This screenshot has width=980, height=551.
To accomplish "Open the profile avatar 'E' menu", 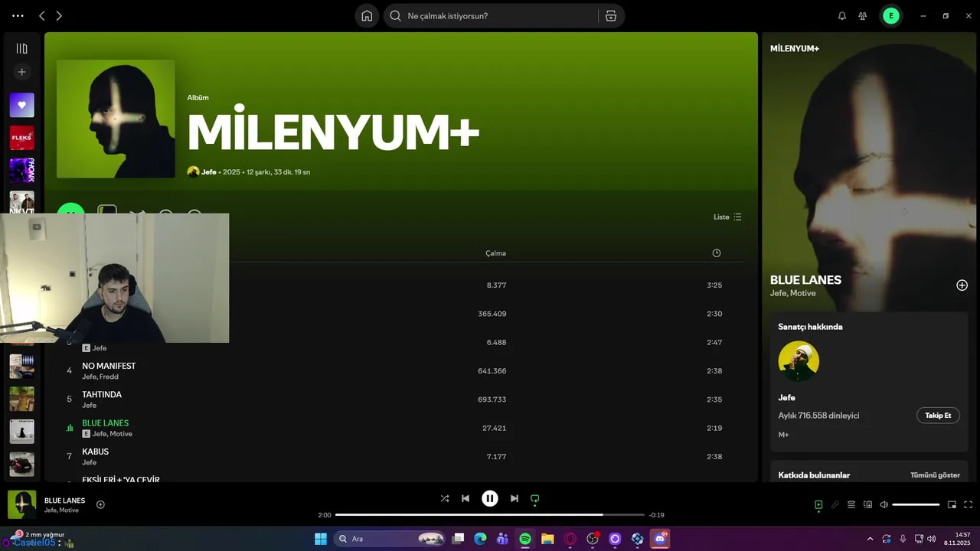I will 891,16.
